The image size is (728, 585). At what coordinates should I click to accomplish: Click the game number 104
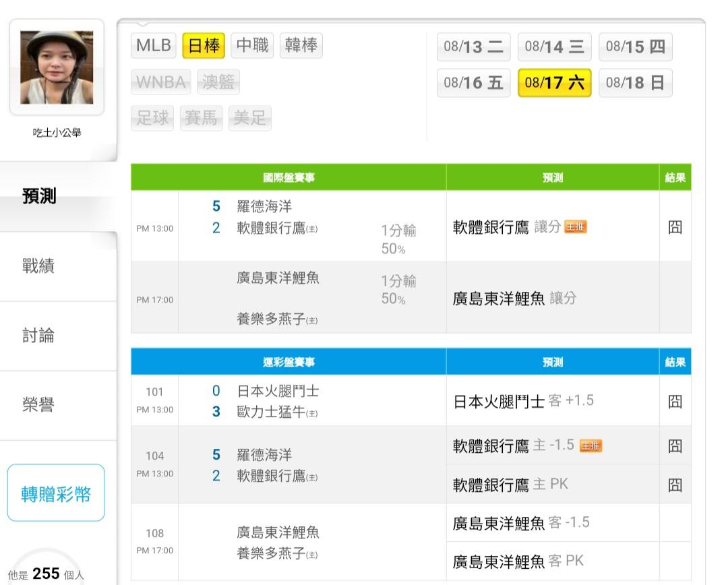click(x=154, y=456)
